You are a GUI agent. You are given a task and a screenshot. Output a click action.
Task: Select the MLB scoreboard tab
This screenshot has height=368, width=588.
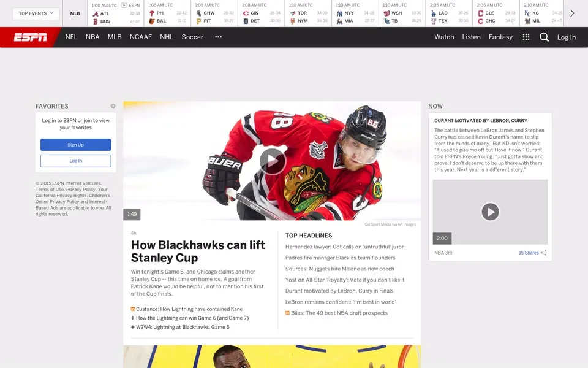point(75,13)
